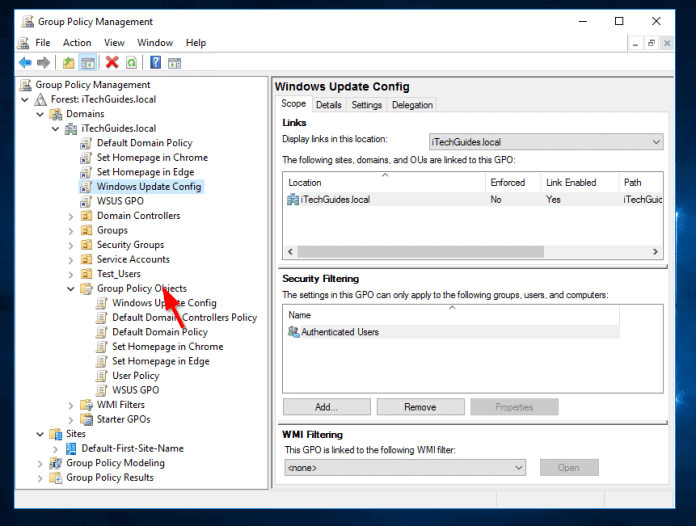This screenshot has height=526, width=696.
Task: Collapse the Domains tree node
Action: click(40, 115)
